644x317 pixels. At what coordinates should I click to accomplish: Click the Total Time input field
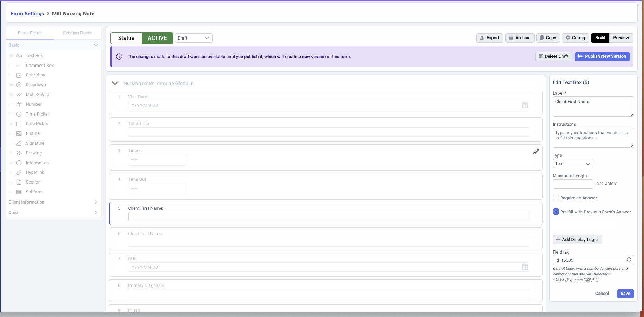tap(329, 132)
